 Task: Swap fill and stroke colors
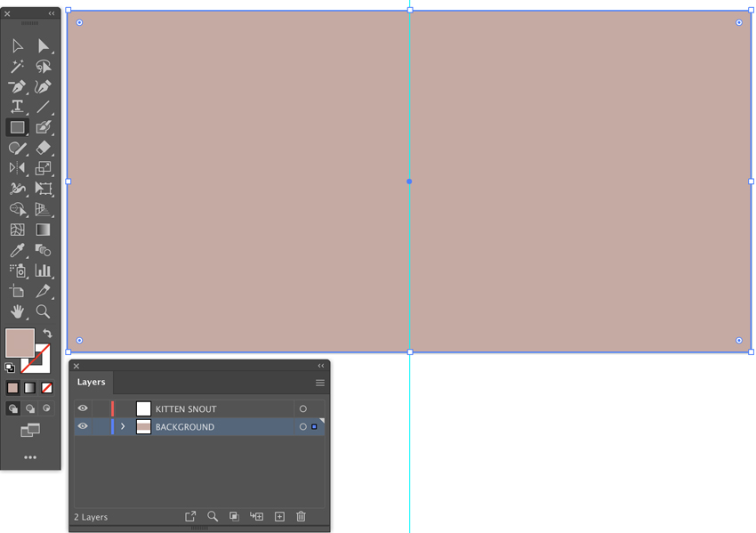(x=47, y=333)
